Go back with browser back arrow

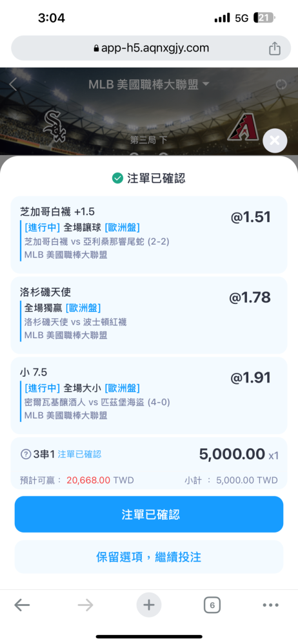point(22,605)
